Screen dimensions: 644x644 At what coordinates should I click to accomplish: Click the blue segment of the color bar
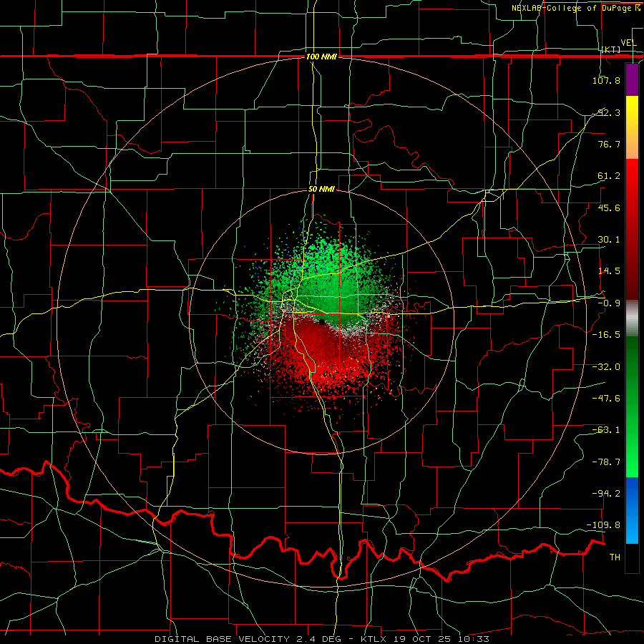(x=632, y=510)
